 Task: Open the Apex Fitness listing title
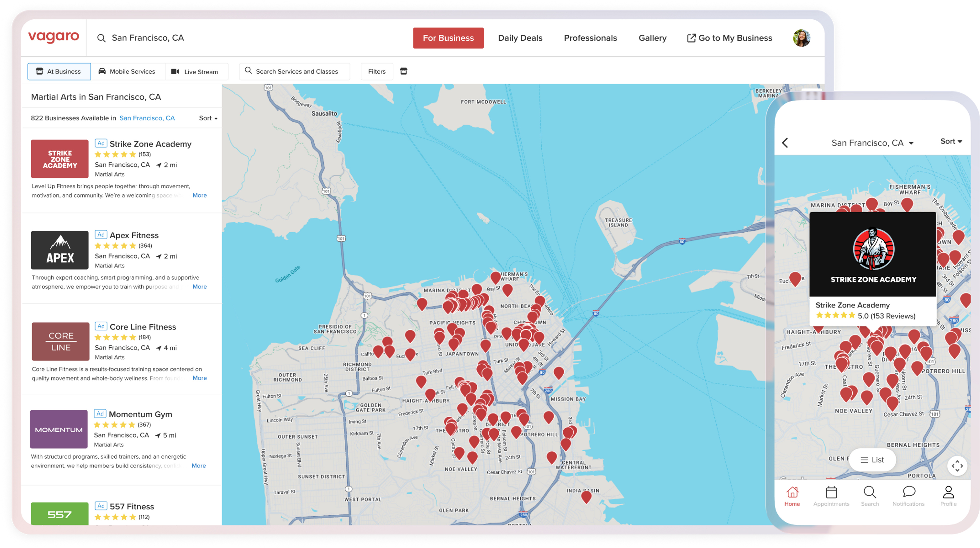pos(134,235)
